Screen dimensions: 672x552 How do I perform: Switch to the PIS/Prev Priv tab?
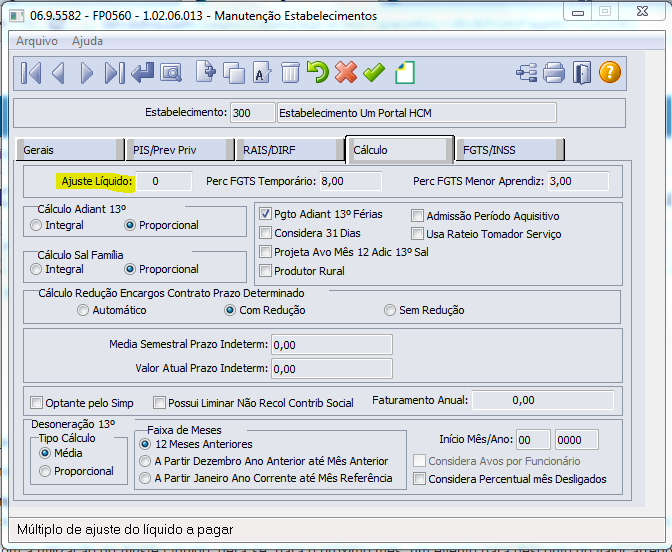click(180, 150)
